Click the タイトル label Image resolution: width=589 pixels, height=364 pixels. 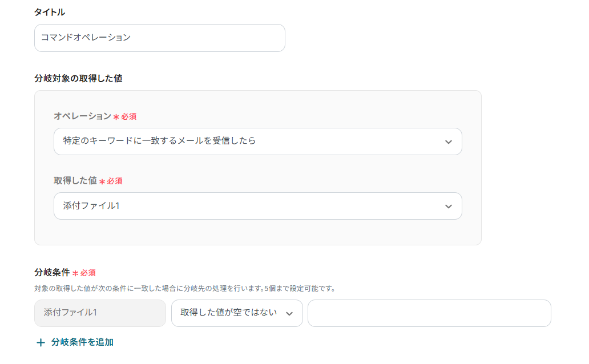point(50,12)
